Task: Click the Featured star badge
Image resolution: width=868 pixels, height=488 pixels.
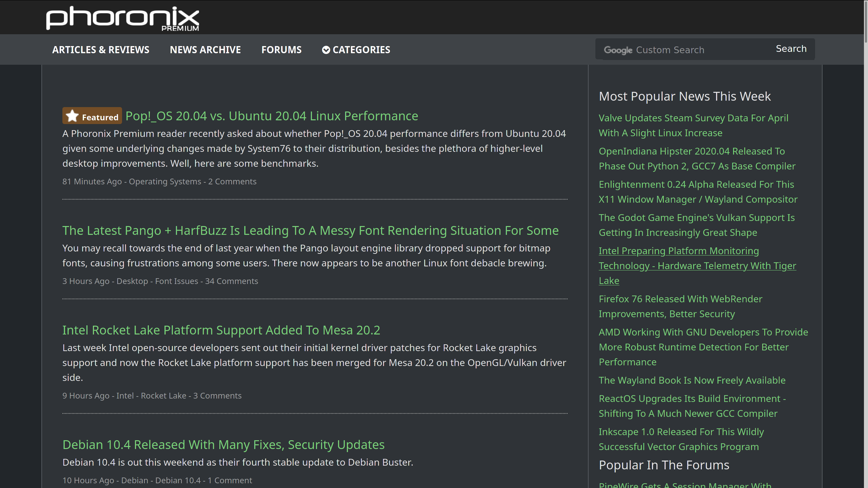Action: (x=92, y=116)
